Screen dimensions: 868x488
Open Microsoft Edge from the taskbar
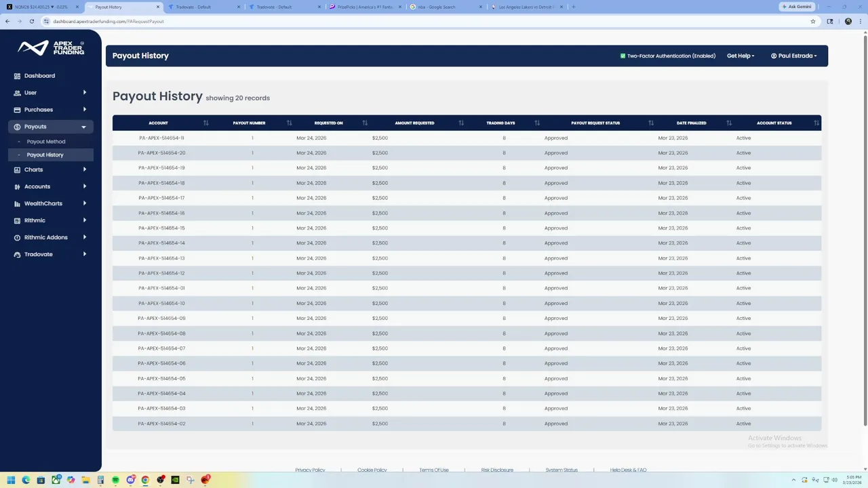point(26,480)
